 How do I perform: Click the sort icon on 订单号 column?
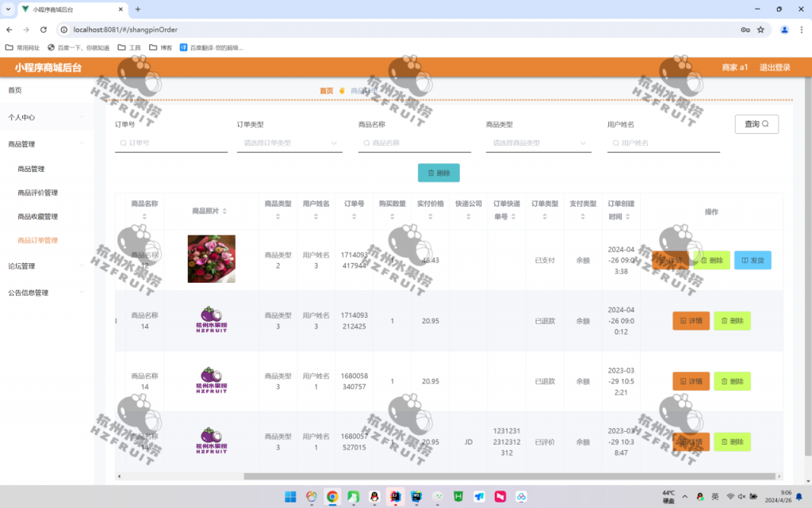tap(354, 215)
